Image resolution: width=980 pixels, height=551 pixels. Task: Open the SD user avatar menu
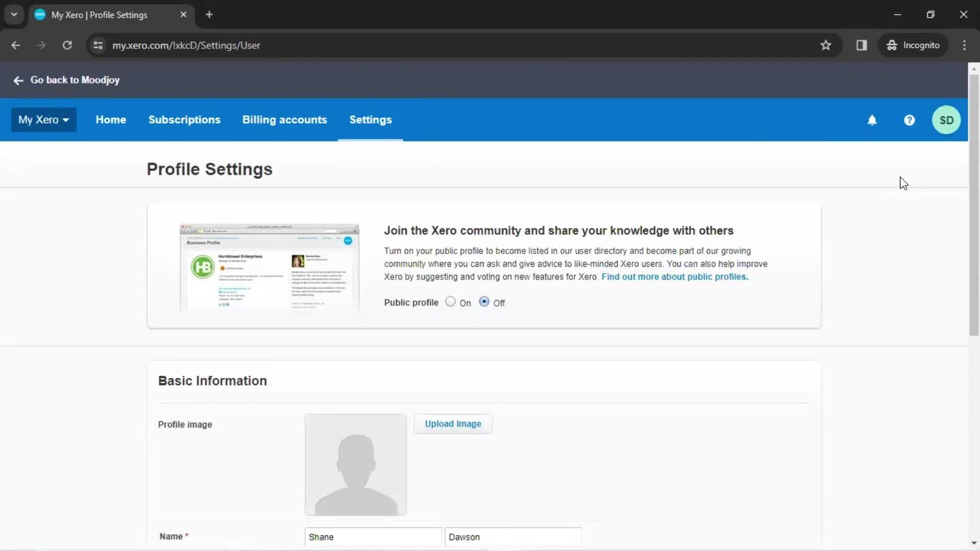tap(946, 120)
